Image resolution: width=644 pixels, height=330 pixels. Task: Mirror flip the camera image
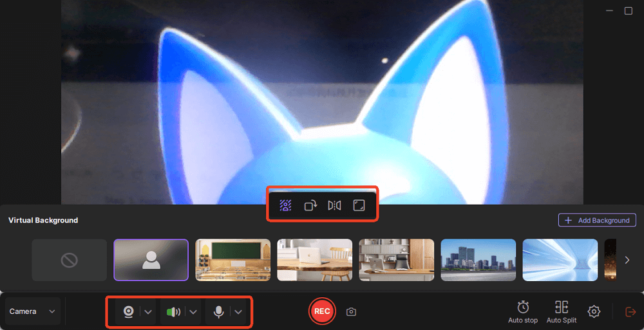click(x=334, y=205)
